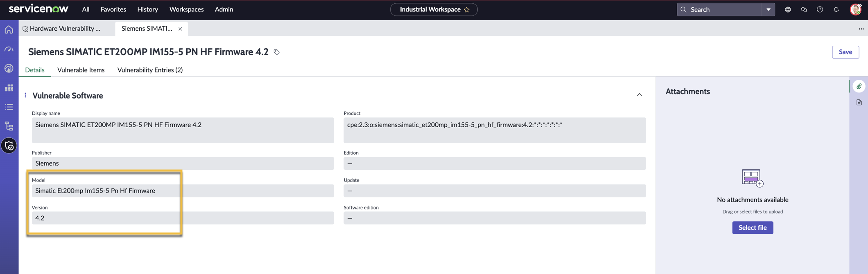Click the 'Drag or select files to upload' text
868x274 pixels.
pos(753,211)
